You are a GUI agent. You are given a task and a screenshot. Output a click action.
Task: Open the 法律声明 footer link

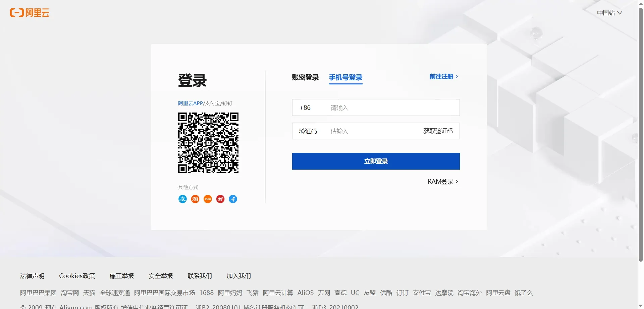[32, 276]
